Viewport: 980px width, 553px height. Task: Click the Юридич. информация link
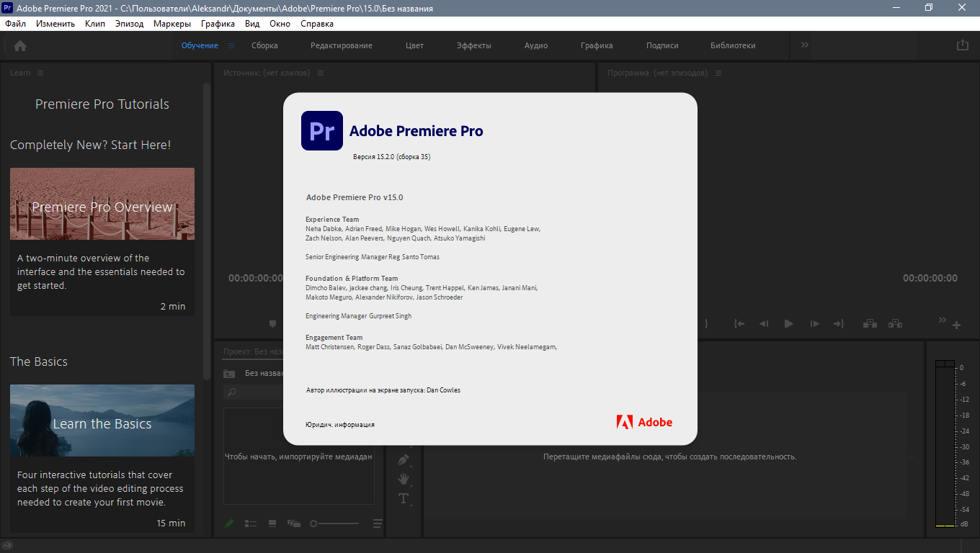(340, 425)
